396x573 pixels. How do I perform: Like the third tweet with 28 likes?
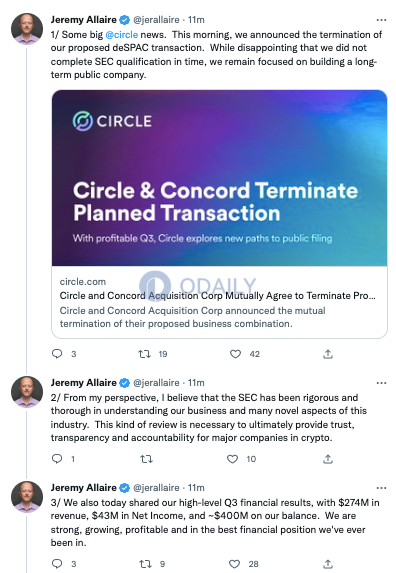(234, 564)
